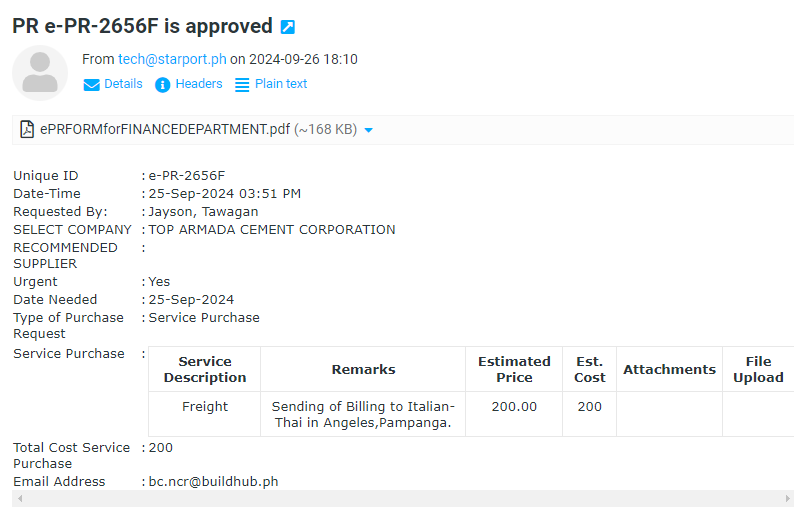Click the PDF file icon of the attachment

(x=27, y=129)
